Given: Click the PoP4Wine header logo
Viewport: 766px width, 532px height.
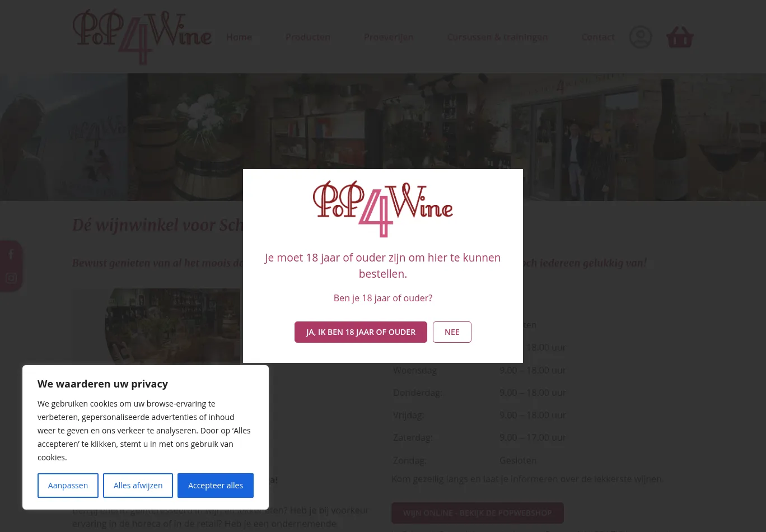Looking at the screenshot, I should pyautogui.click(x=142, y=37).
